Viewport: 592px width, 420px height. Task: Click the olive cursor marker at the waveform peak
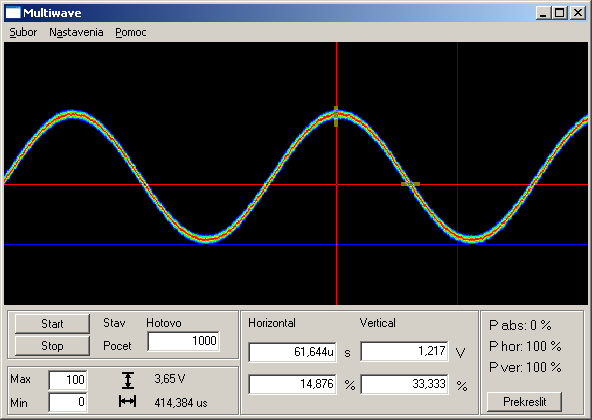point(336,116)
